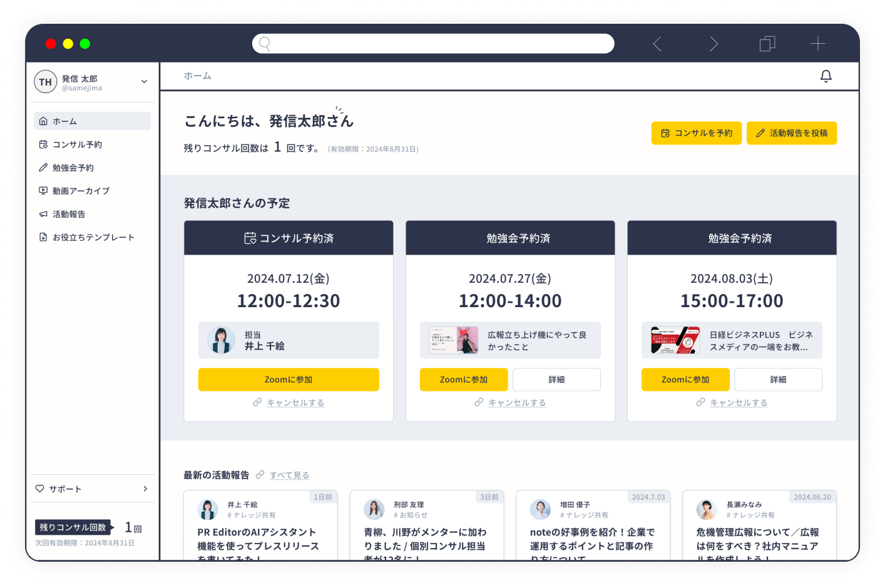Cancel the 2024.07.27 study session
Image resolution: width=885 pixels, height=588 pixels.
pos(517,403)
